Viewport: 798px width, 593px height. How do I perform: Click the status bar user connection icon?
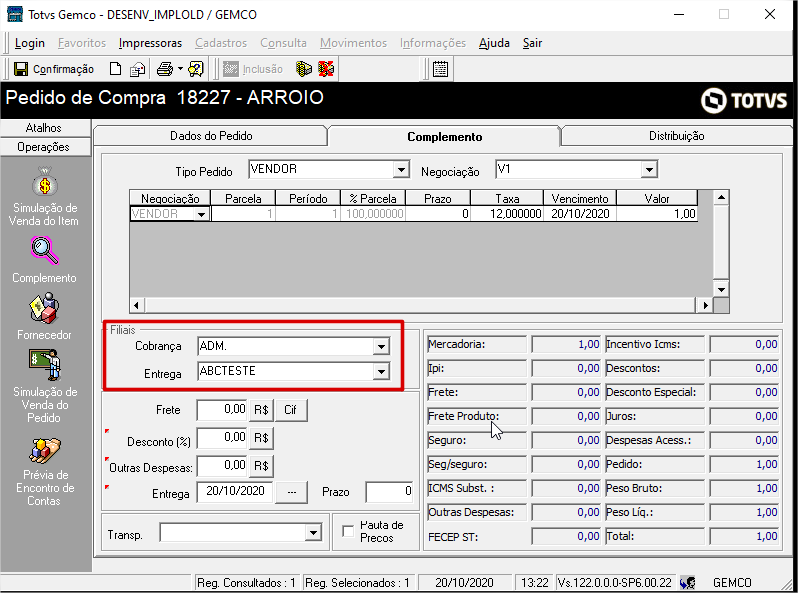pos(688,582)
